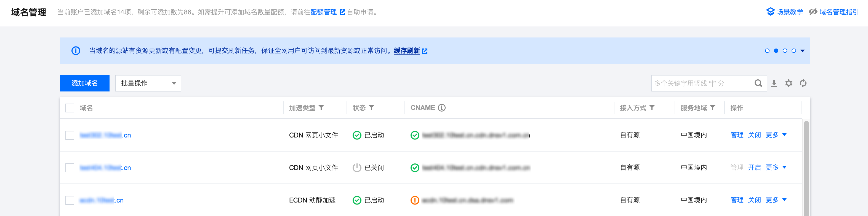Screen dimensions: 868x216
Task: Focus the keyword search input field
Action: (x=702, y=83)
